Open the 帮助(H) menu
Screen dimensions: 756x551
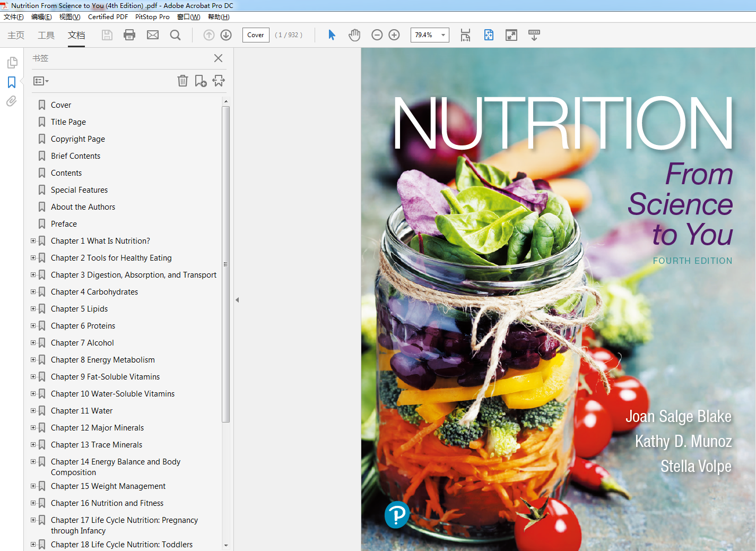[x=219, y=17]
